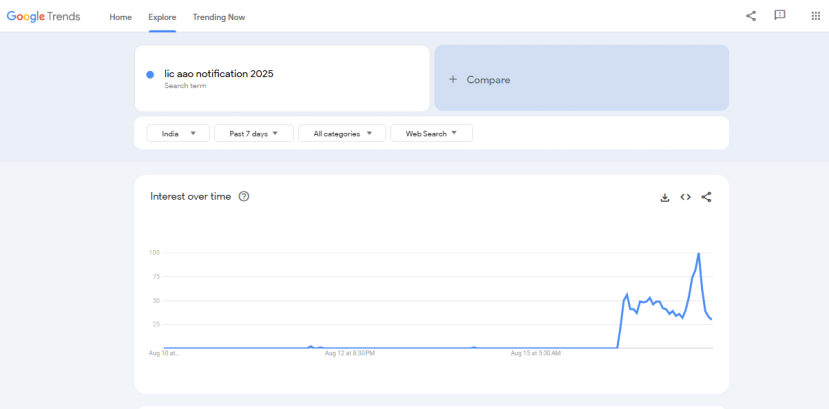Switch to the Explore tab
Image resolution: width=829 pixels, height=409 pixels.
(x=162, y=17)
